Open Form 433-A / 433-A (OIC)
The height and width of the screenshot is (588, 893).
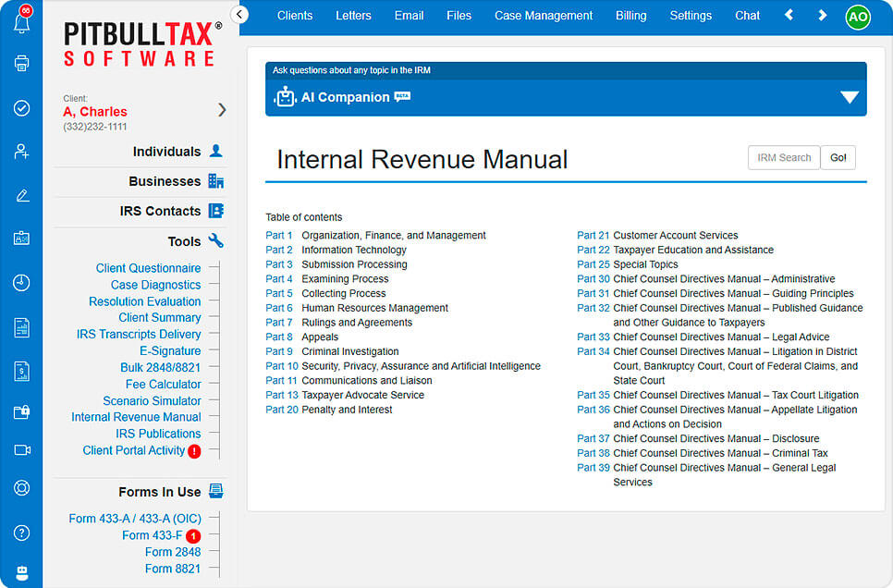[x=134, y=519]
